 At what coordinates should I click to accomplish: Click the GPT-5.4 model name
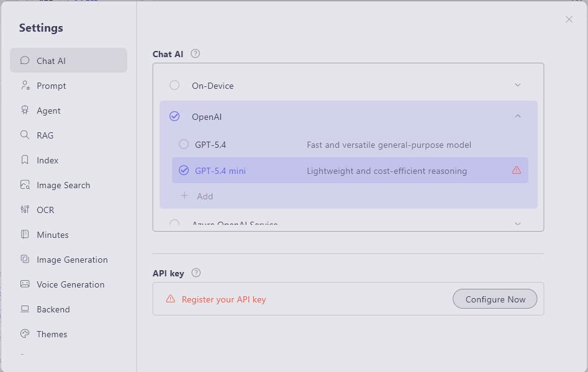[x=210, y=145]
